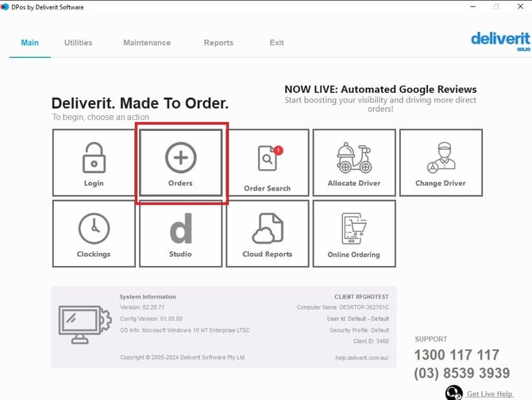The height and width of the screenshot is (400, 532).
Task: Click the support number 1300 117 117
Action: (457, 355)
